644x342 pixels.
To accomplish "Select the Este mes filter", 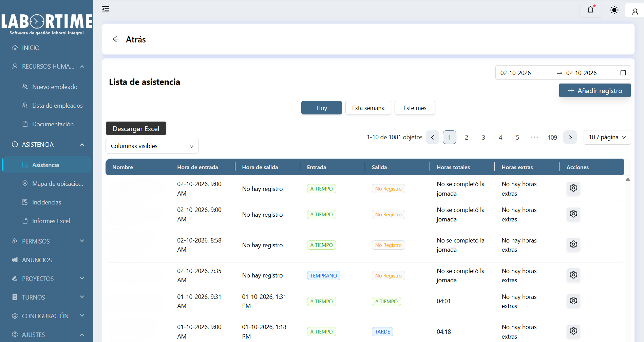I will point(415,108).
